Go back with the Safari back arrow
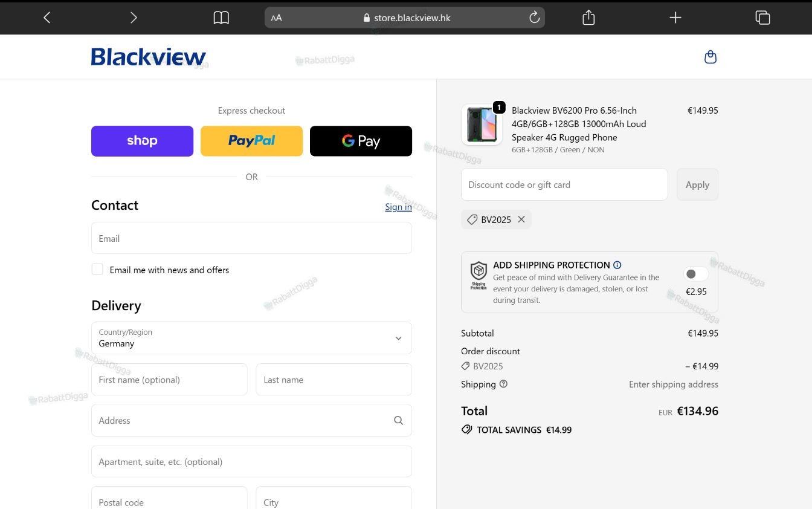The width and height of the screenshot is (812, 509). pos(47,18)
